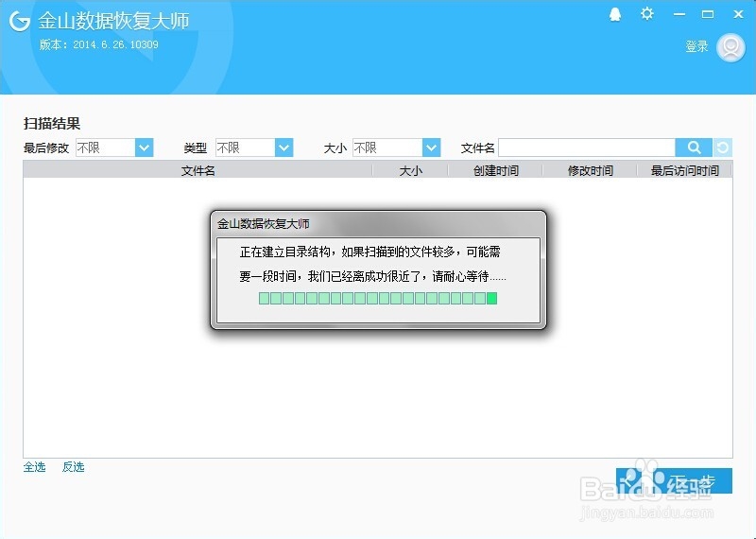Click the reset filter refresh icon
This screenshot has width=756, height=539.
pyautogui.click(x=722, y=148)
